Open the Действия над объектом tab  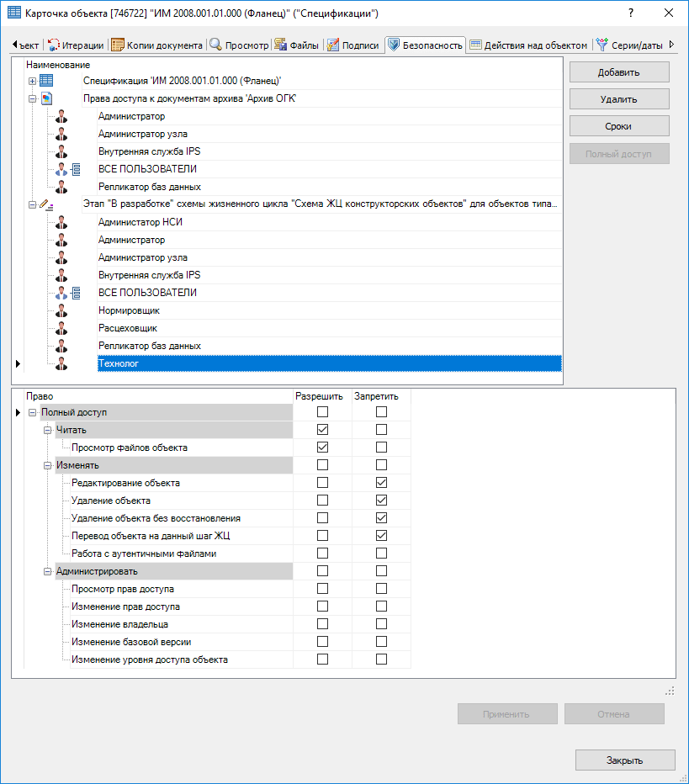pos(530,45)
